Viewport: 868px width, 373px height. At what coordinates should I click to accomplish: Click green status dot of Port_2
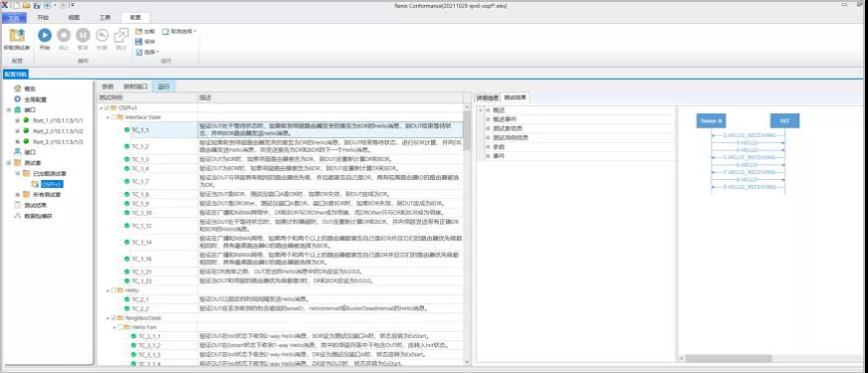[x=26, y=130]
